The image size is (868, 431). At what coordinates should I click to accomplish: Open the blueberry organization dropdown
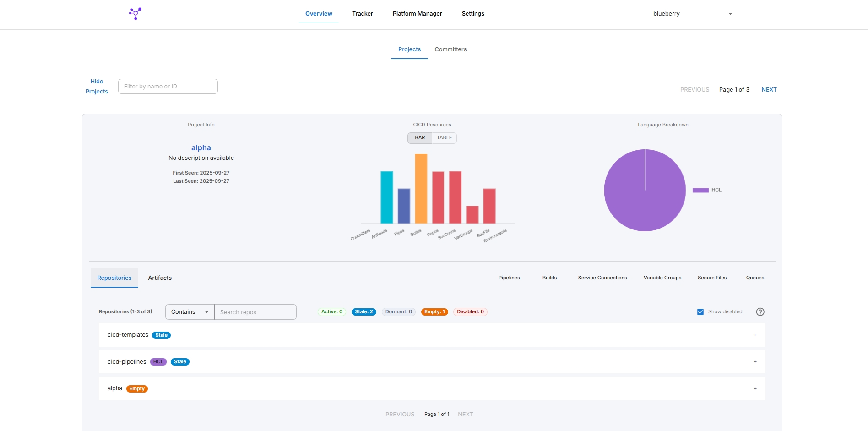pos(690,14)
